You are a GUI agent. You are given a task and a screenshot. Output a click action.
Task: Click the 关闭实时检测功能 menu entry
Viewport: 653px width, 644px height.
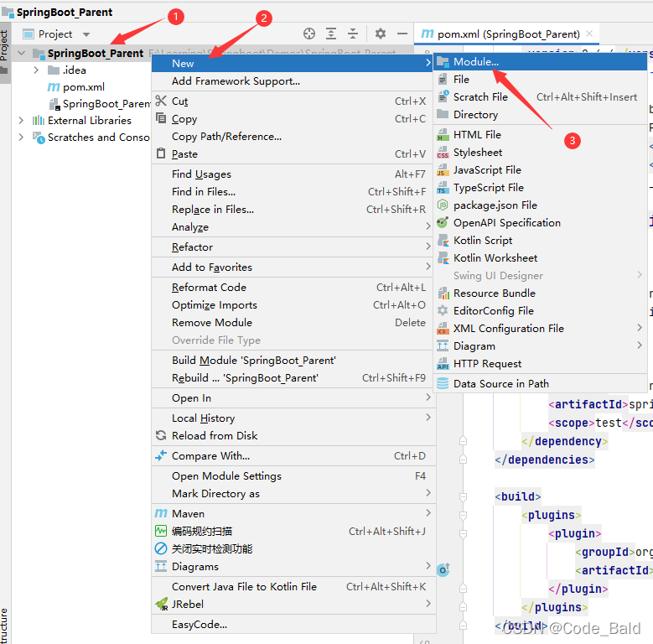[293, 549]
